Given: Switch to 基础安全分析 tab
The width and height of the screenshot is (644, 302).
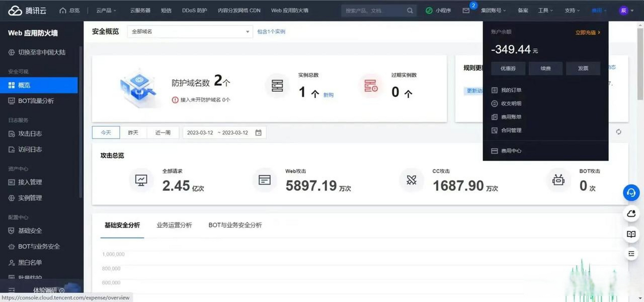Looking at the screenshot, I should 122,225.
